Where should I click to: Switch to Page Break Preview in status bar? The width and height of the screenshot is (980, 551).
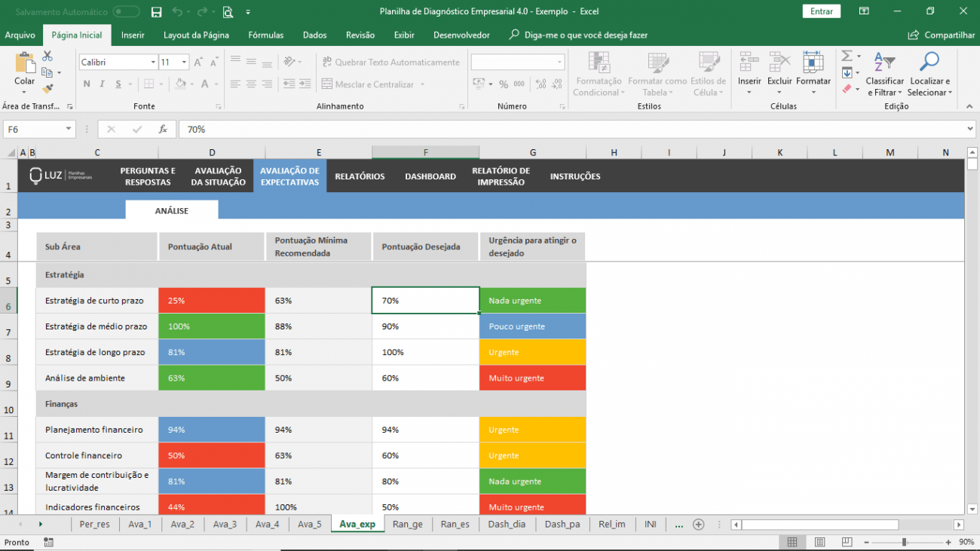tap(846, 542)
